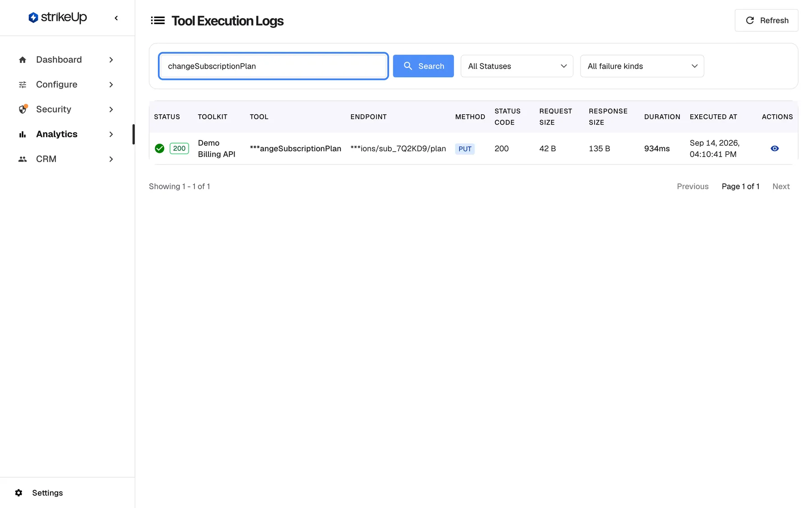
Task: Click the strikeUp logo
Action: click(x=57, y=18)
